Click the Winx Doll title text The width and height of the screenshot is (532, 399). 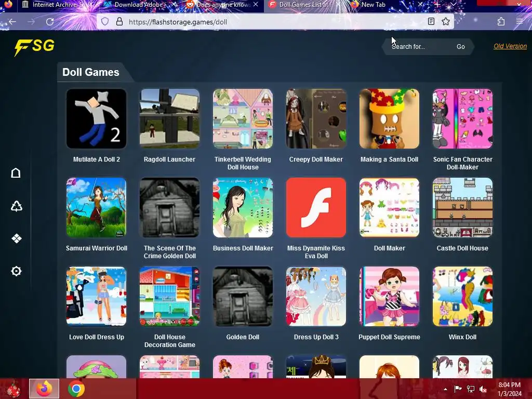[462, 337]
